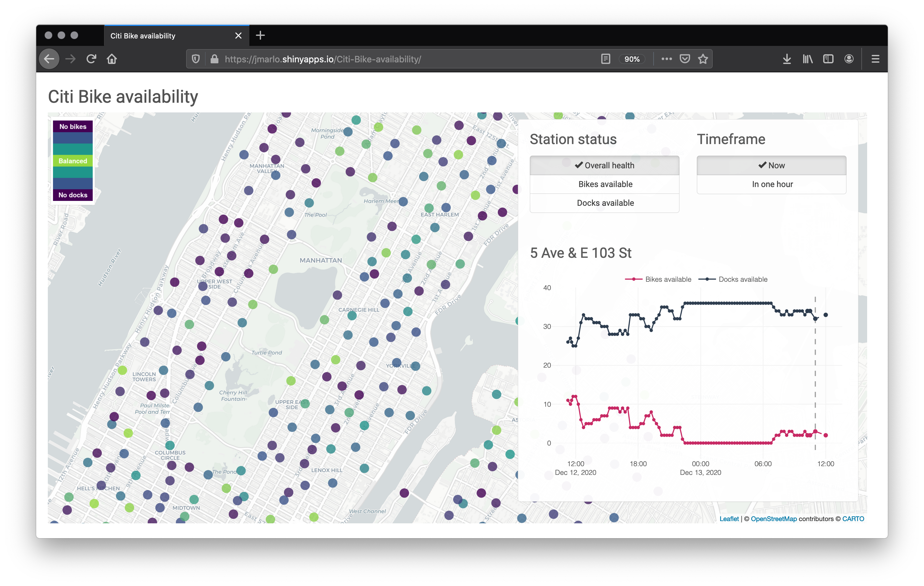The width and height of the screenshot is (924, 586).
Task: Toggle Reader View icon in address bar
Action: (x=605, y=59)
